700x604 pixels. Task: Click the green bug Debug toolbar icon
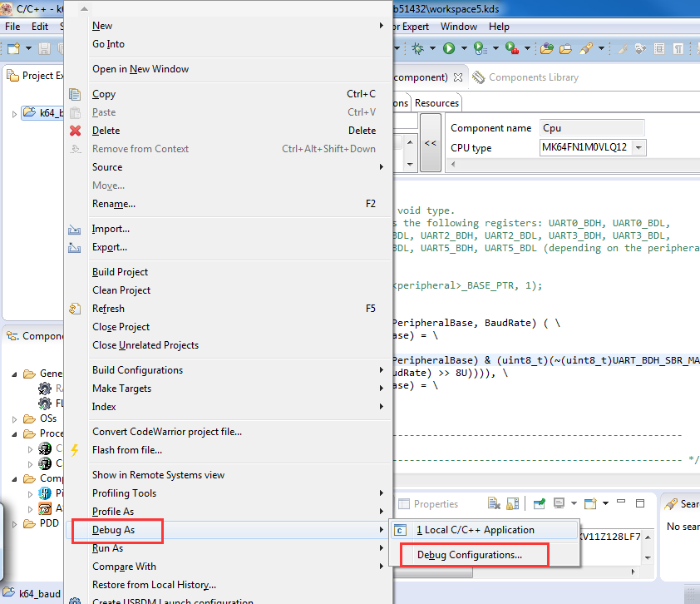pyautogui.click(x=418, y=48)
